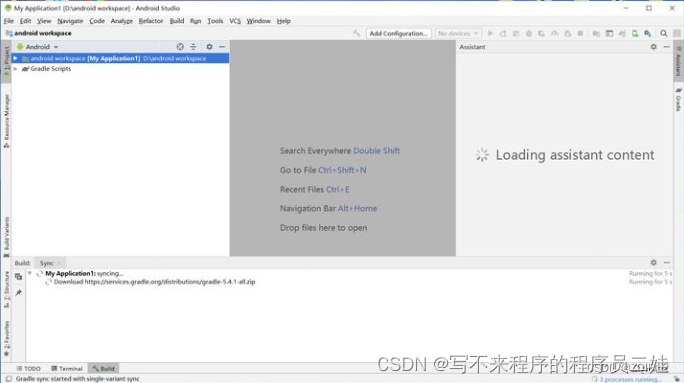Click the Add Configuration button
The image size is (684, 383).
[x=398, y=34]
